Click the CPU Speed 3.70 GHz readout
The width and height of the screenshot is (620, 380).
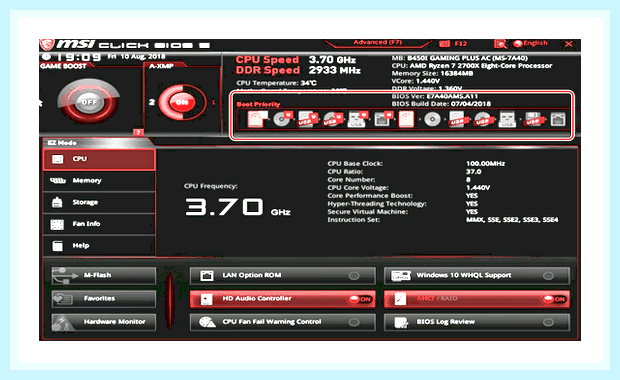pos(296,60)
